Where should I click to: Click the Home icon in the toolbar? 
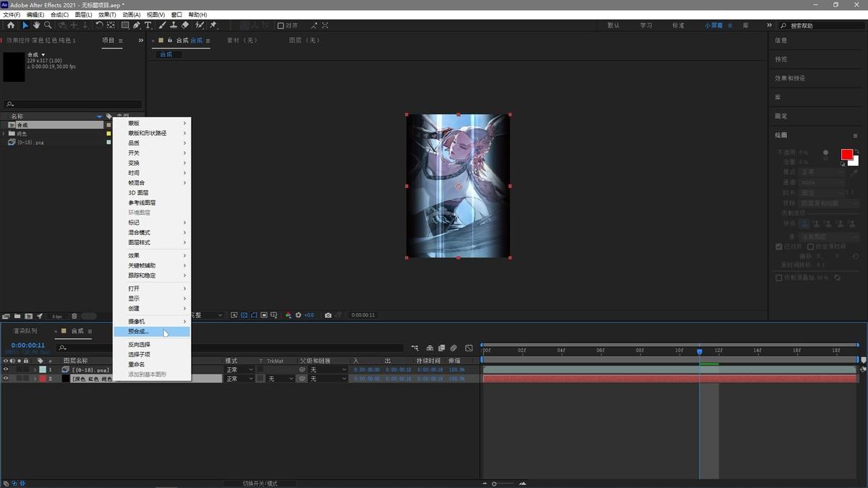pos(10,25)
